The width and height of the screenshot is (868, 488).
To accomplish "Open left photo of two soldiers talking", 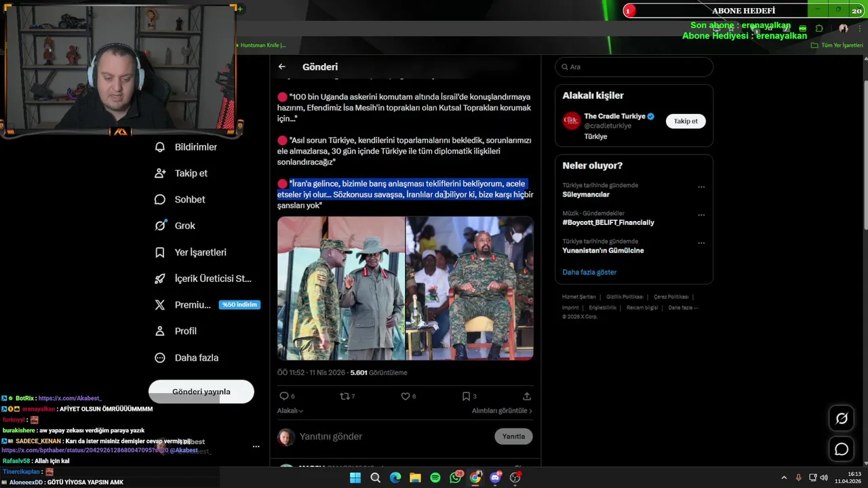I will click(341, 288).
